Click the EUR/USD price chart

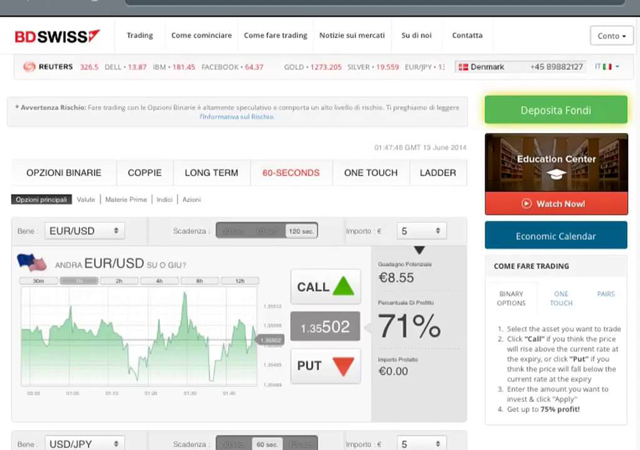pos(139,336)
